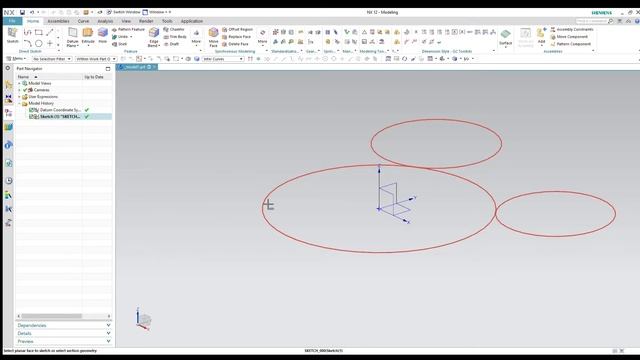Create a Datum Plane
640x360 pixels.
[72, 37]
